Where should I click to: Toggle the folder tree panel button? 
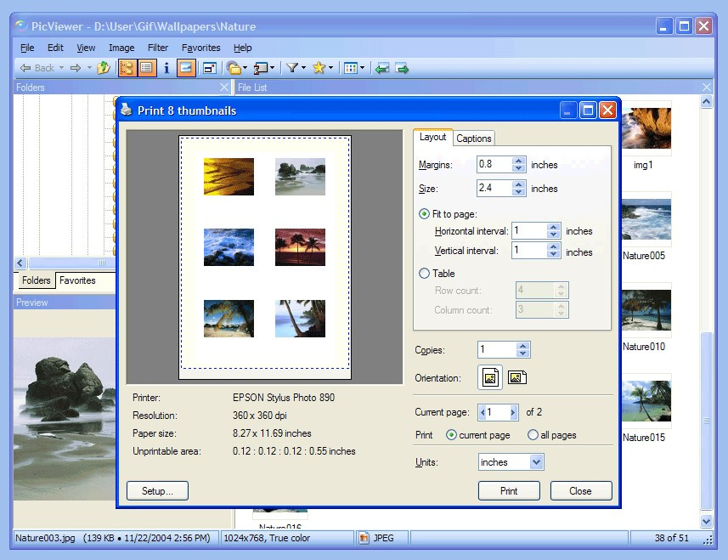[x=127, y=68]
